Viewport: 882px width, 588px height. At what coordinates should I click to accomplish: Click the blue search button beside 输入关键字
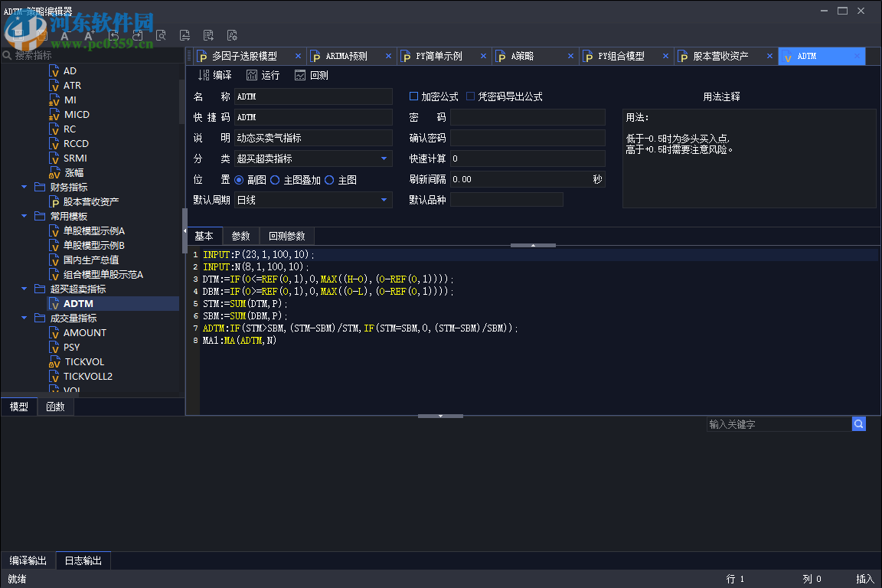coord(858,423)
